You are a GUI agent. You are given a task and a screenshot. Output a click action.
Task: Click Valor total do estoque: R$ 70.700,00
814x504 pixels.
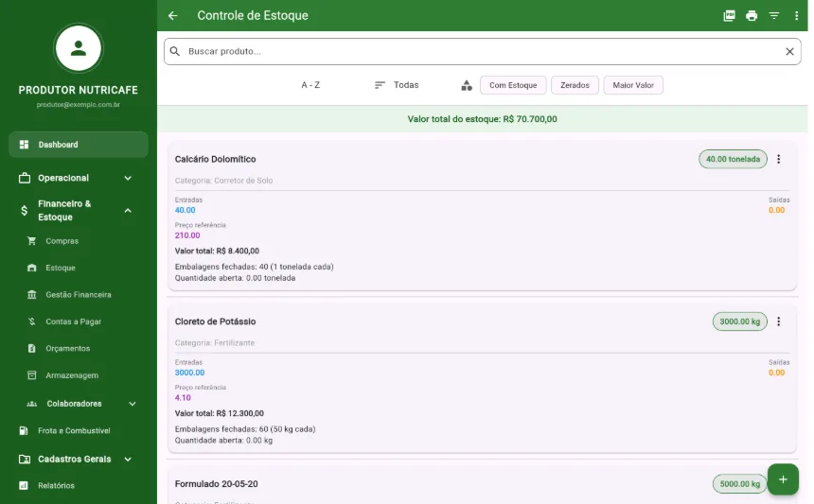click(x=483, y=119)
